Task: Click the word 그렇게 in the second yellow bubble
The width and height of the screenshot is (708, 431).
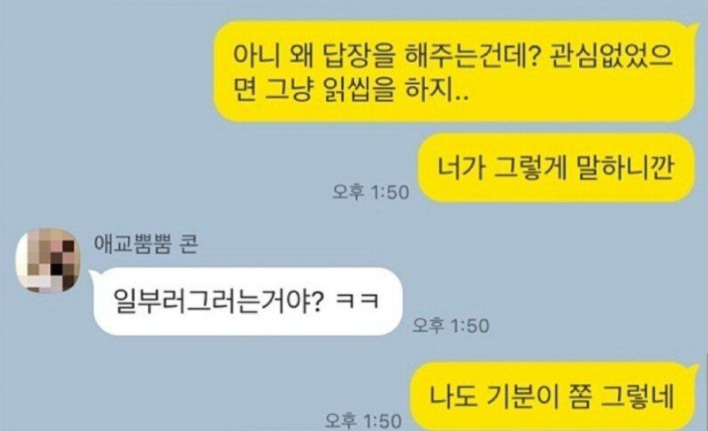Action: (x=529, y=168)
